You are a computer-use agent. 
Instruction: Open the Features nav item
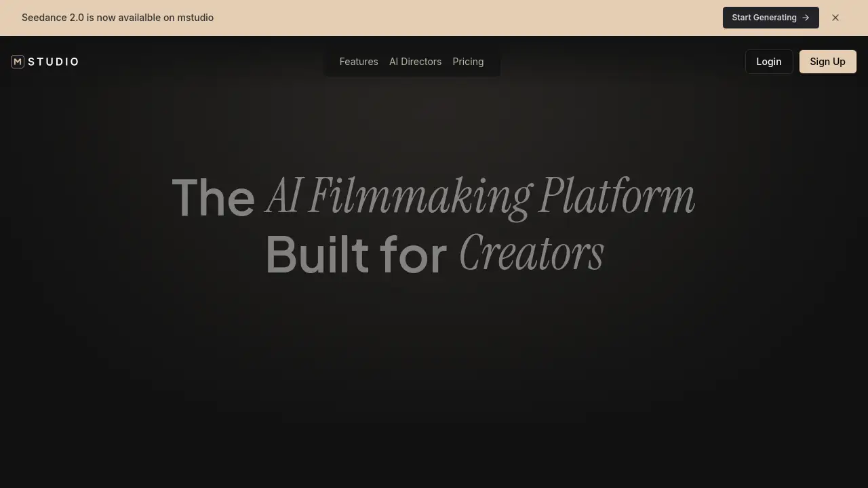(359, 62)
